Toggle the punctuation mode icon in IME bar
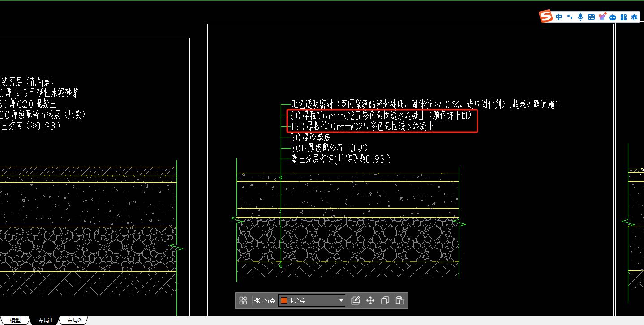644x325 pixels. [570, 17]
